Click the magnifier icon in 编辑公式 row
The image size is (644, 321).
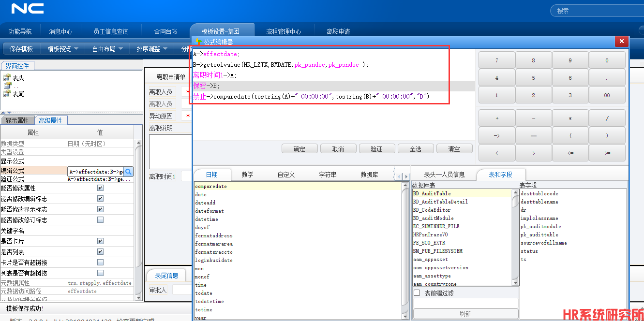128,172
